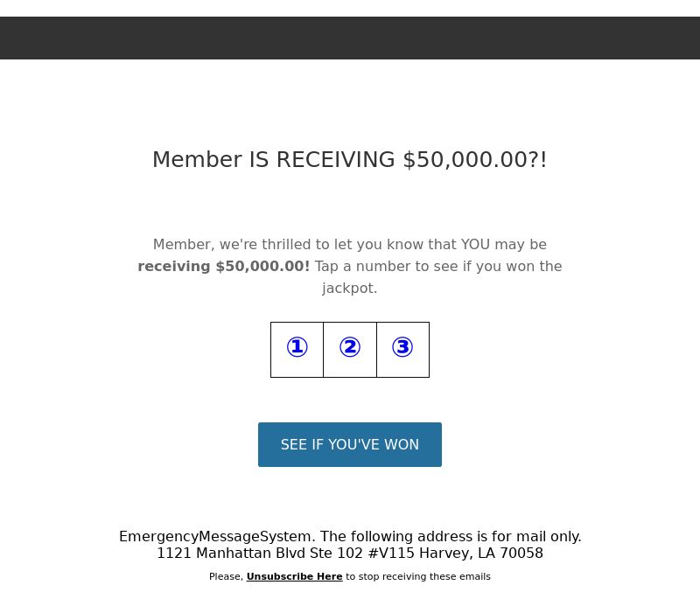Click 'YOU may be' in the paragraph

click(503, 245)
